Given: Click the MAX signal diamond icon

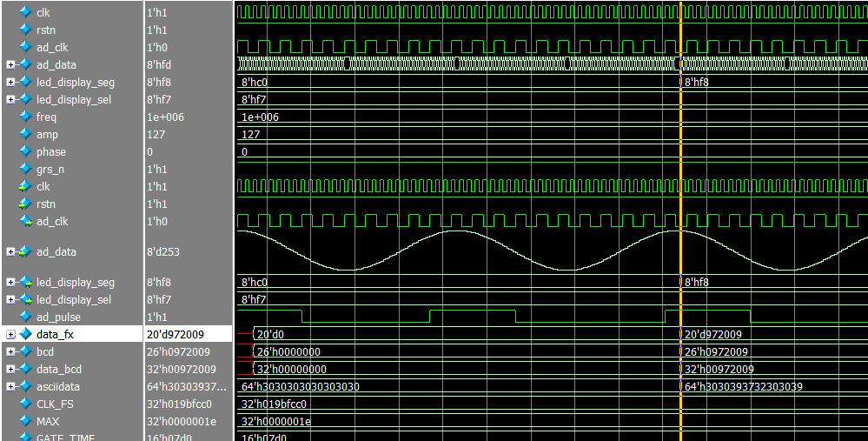Looking at the screenshot, I should (25, 421).
